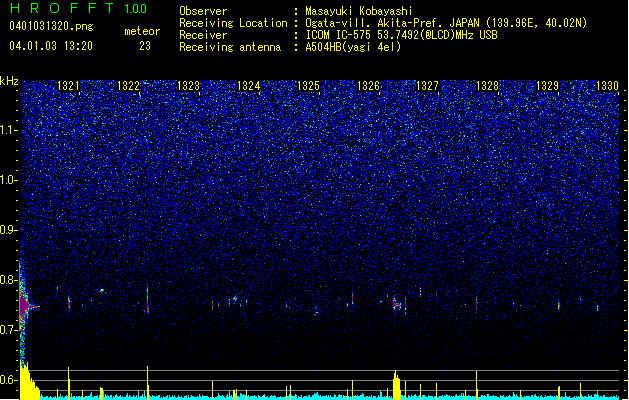Click the ICOM IC-575 receiver text
This screenshot has width=629, height=400.
(401, 35)
